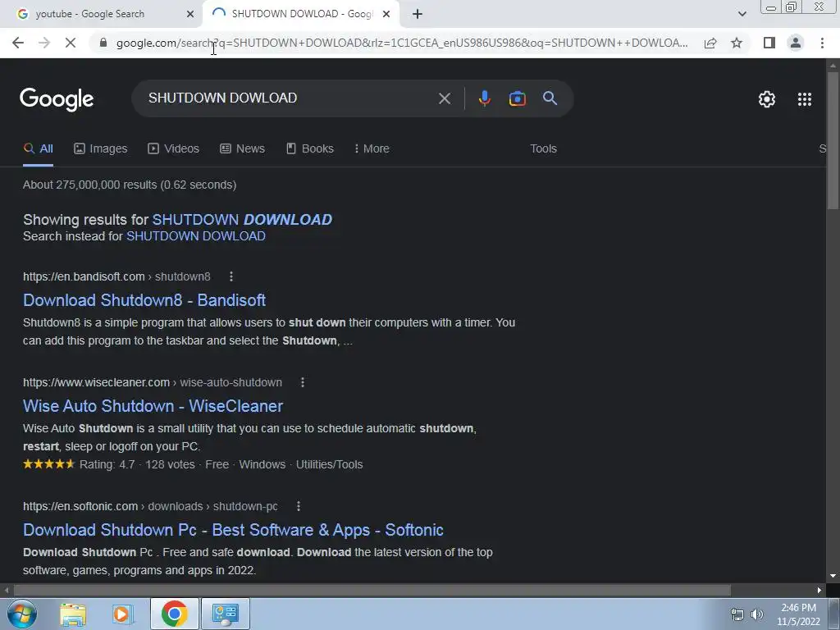Viewport: 840px width, 630px height.
Task: Open the search Tools options
Action: (543, 149)
